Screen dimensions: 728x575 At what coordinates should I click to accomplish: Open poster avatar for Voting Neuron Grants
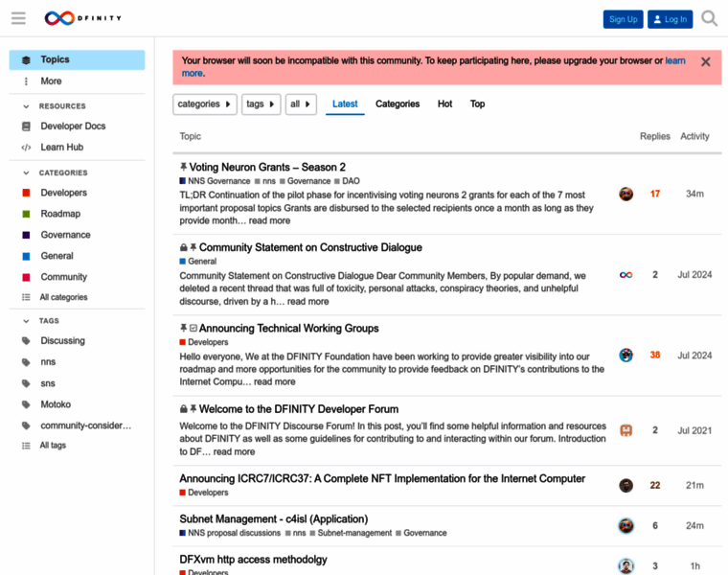(626, 195)
